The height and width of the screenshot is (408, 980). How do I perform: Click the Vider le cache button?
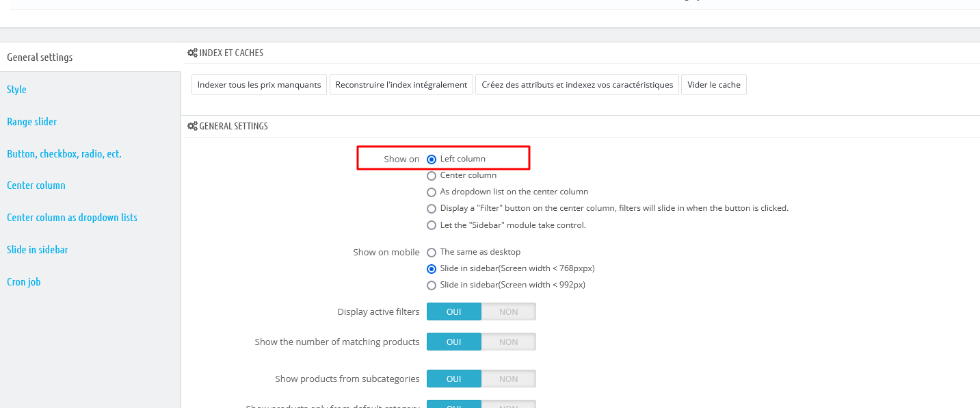click(x=714, y=85)
